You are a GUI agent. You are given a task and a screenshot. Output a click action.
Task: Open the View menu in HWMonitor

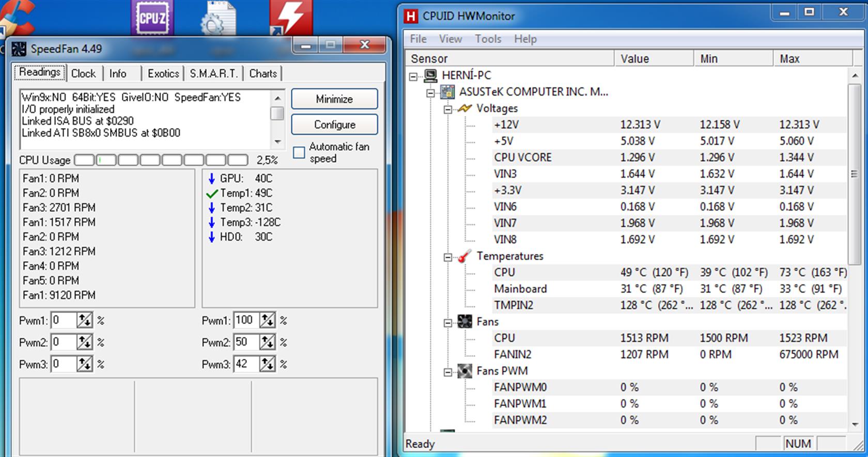(450, 39)
